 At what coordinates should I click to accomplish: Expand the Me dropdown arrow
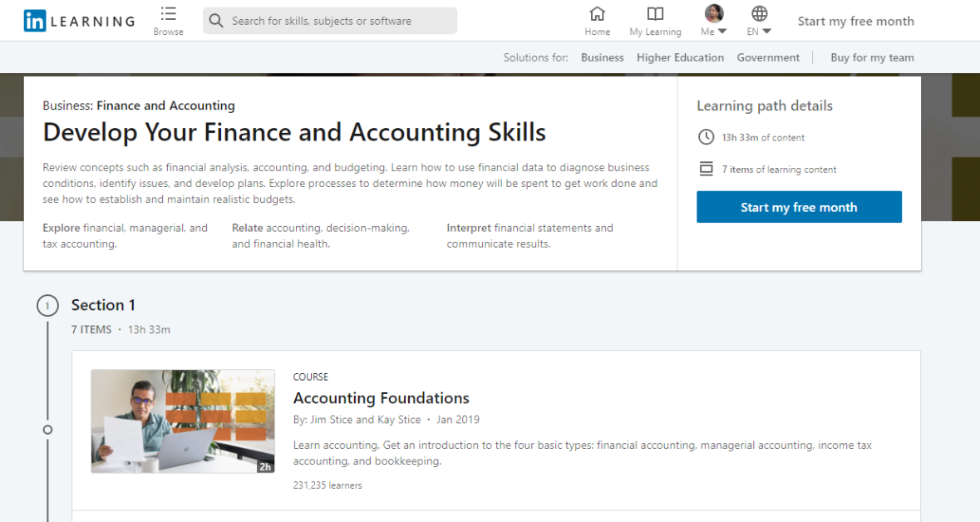point(721,32)
